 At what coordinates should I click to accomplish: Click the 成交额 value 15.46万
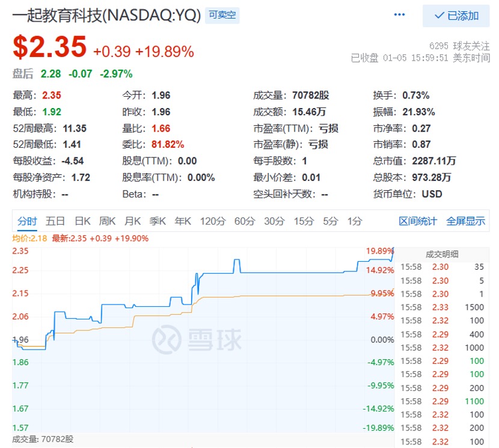click(x=309, y=112)
